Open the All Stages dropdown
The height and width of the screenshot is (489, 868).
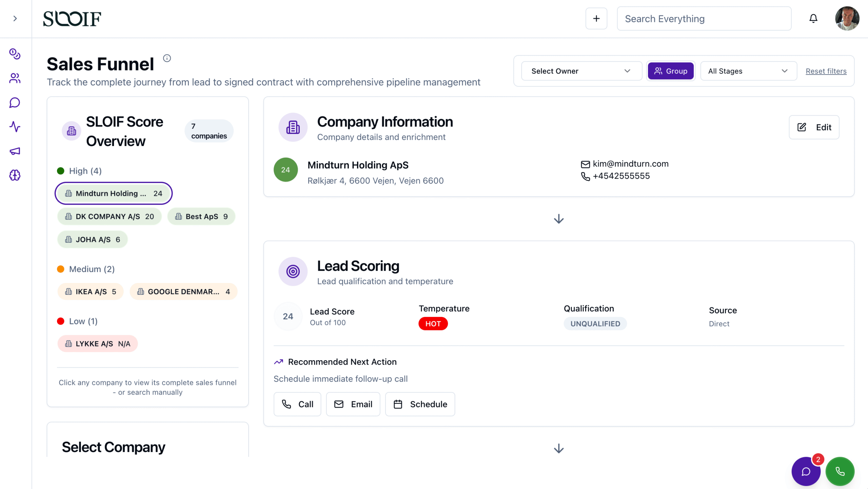pos(748,71)
